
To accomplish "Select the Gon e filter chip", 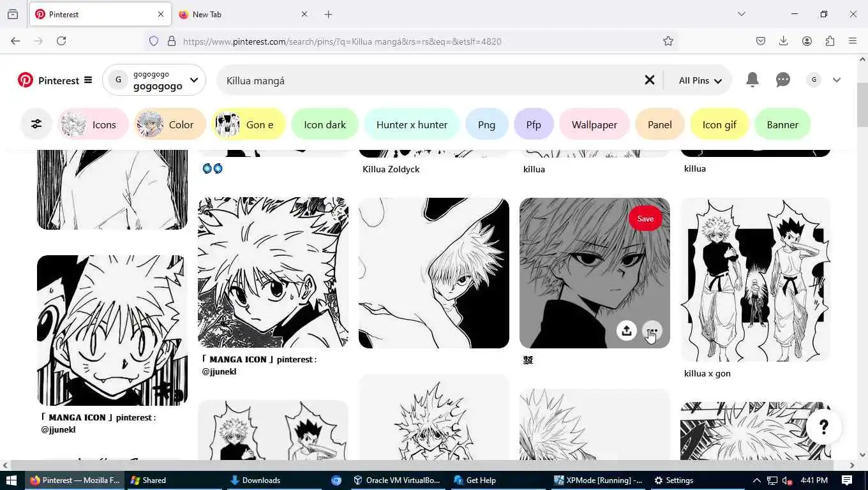I will pos(248,124).
